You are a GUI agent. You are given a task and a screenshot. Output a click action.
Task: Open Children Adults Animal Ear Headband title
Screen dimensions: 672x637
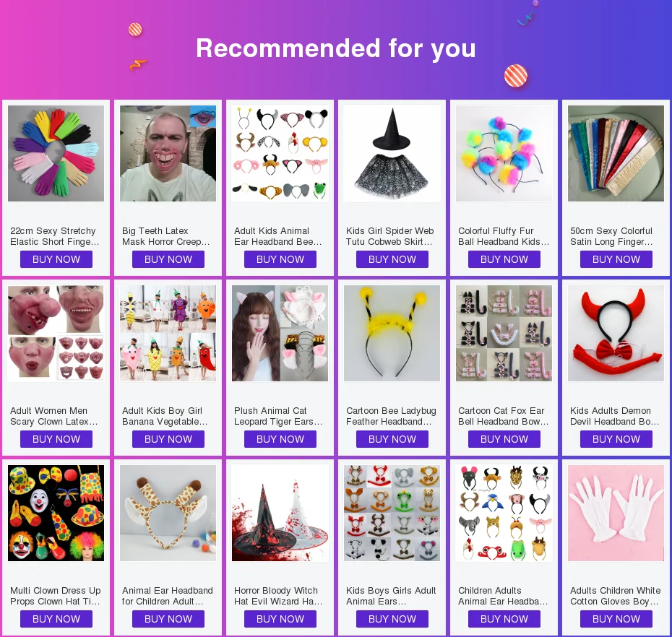click(503, 596)
